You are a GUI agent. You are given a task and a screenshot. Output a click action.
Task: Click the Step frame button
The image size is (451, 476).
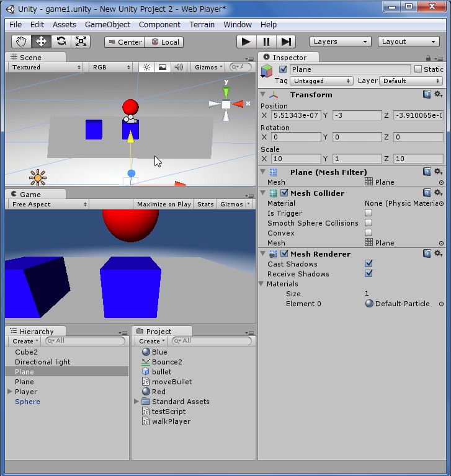click(286, 42)
